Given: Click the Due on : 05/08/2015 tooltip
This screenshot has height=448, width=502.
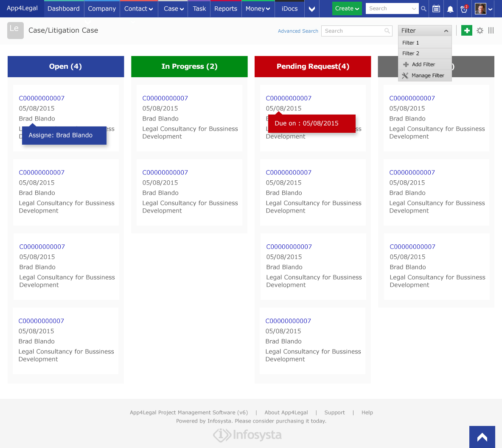Looking at the screenshot, I should tap(311, 123).
